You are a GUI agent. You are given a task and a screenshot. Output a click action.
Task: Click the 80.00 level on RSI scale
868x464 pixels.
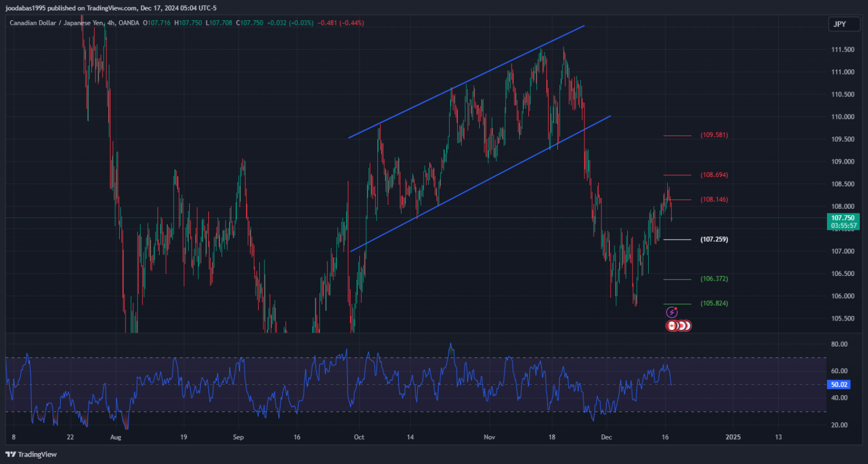(838, 344)
